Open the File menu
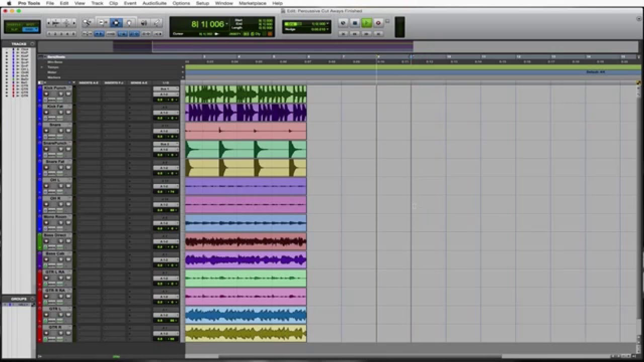 coord(50,3)
